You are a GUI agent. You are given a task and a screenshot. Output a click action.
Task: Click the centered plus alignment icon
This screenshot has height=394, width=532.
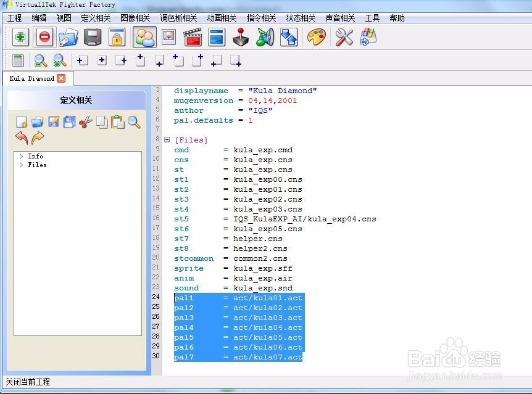pyautogui.click(x=102, y=60)
